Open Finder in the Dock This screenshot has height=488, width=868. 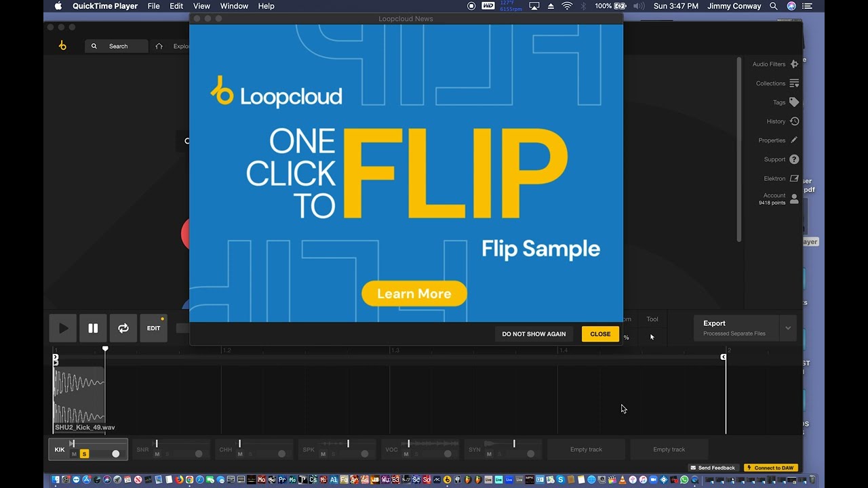[56, 480]
